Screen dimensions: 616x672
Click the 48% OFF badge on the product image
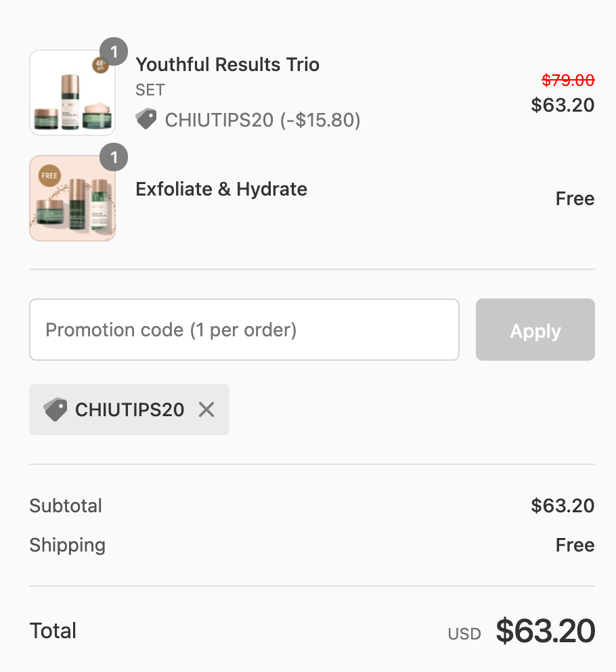101,66
